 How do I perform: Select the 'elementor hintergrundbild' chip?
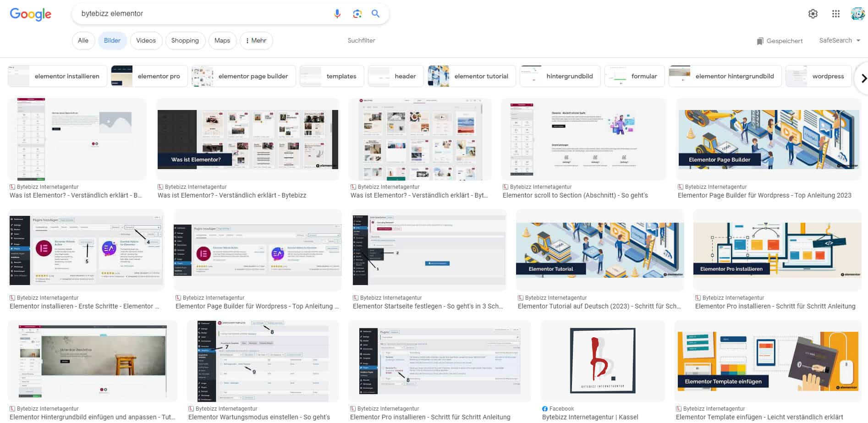point(725,76)
